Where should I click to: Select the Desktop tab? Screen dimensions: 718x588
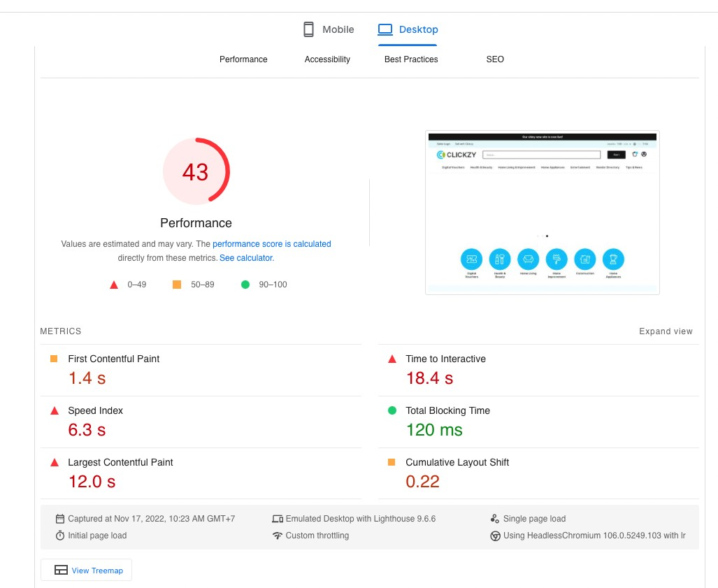408,29
